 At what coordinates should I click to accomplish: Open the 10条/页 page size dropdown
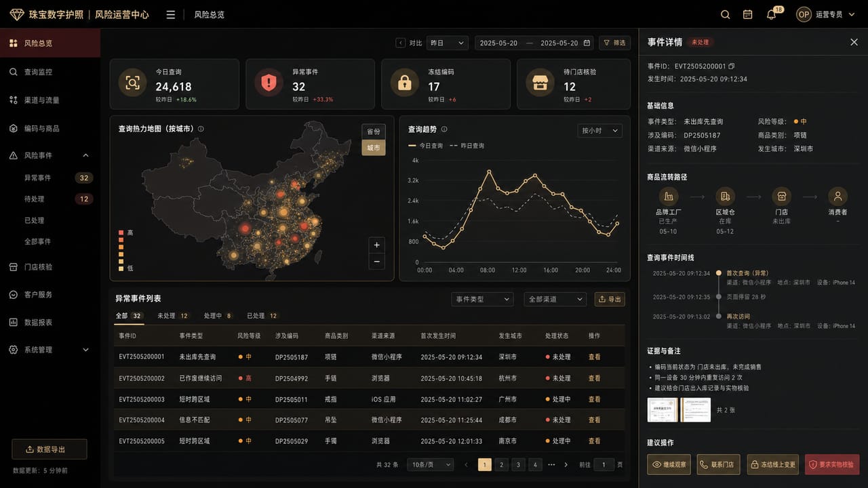pyautogui.click(x=430, y=465)
